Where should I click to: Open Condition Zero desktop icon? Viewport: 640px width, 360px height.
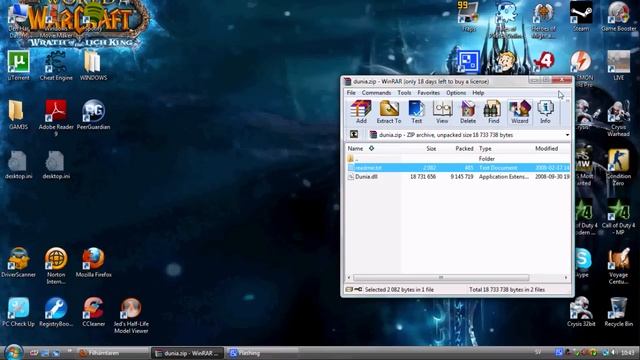618,167
